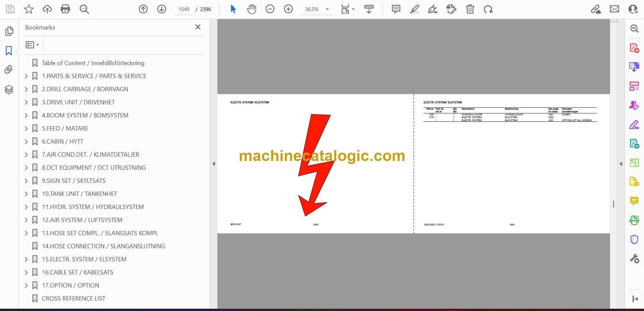Screen dimensions: 644x311
Task: Open search tools magnifier in right pane
Action: (x=634, y=29)
